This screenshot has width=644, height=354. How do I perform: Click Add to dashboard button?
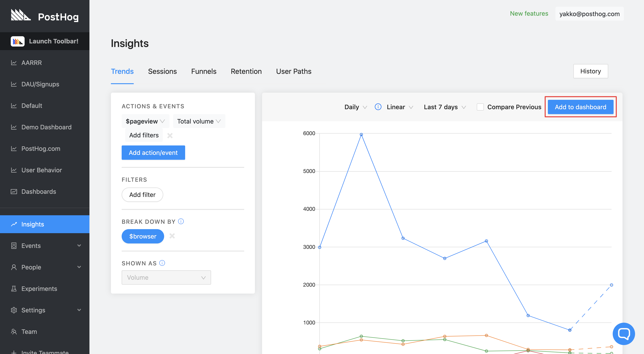(x=580, y=107)
